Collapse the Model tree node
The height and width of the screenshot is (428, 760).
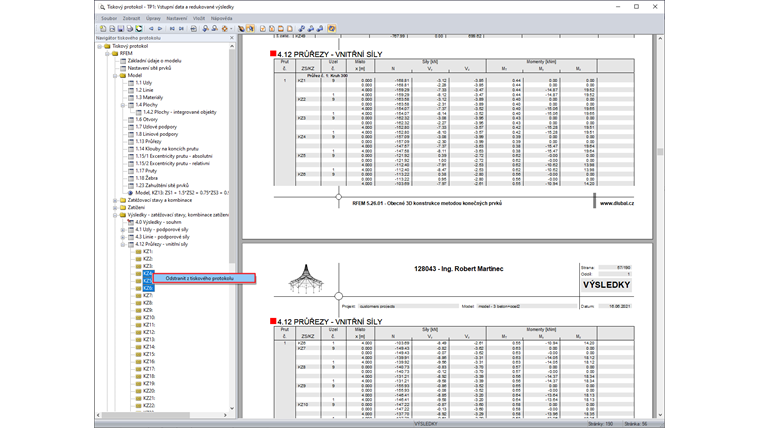tap(116, 75)
